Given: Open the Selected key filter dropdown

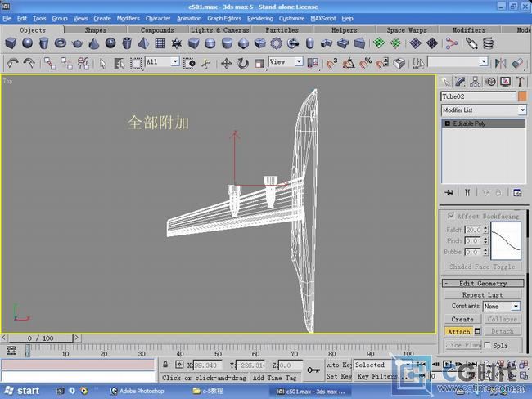Looking at the screenshot, I should (x=383, y=365).
